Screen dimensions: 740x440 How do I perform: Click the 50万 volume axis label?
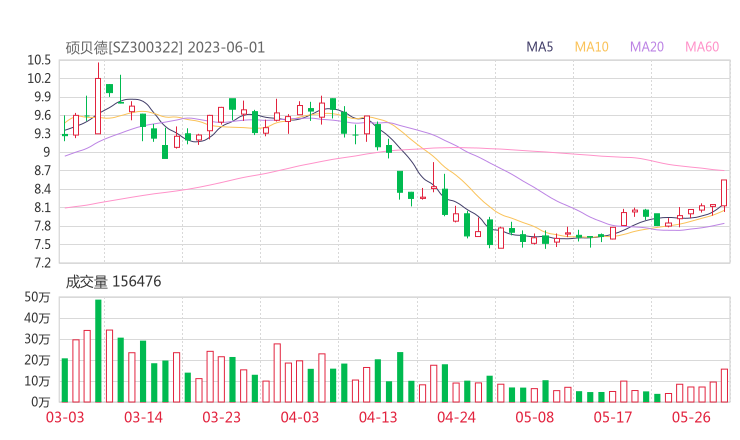tap(37, 297)
